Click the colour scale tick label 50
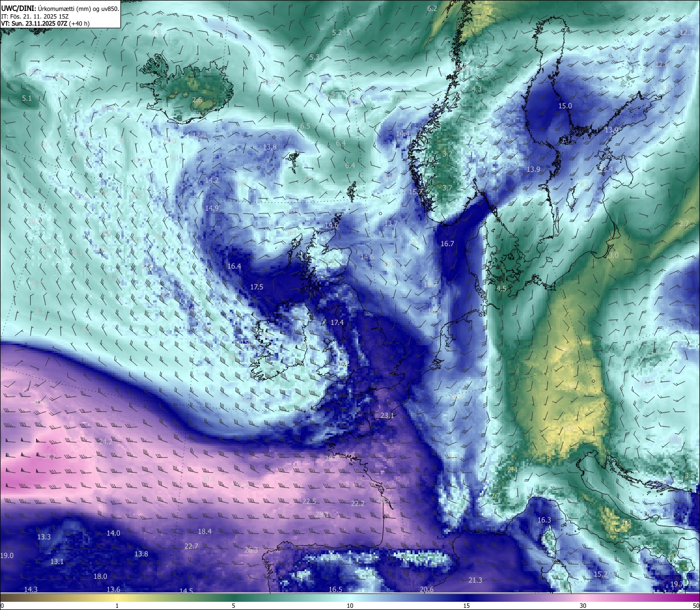 tap(696, 606)
